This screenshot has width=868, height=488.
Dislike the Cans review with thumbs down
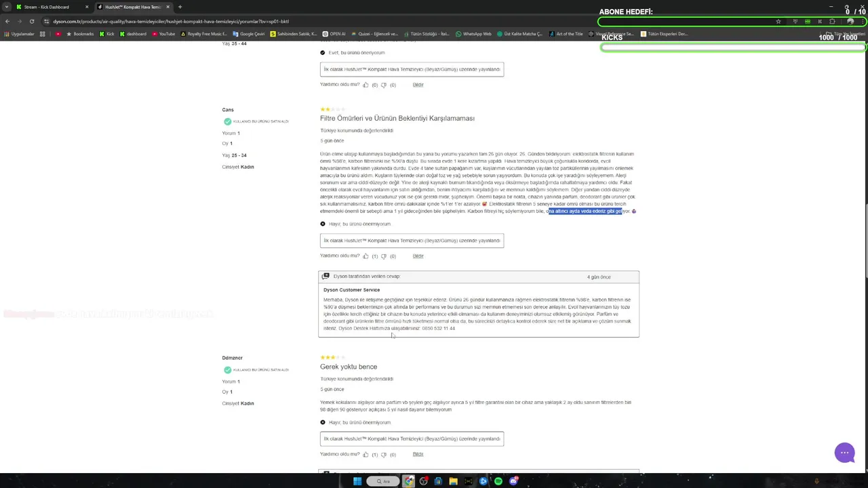coord(384,256)
